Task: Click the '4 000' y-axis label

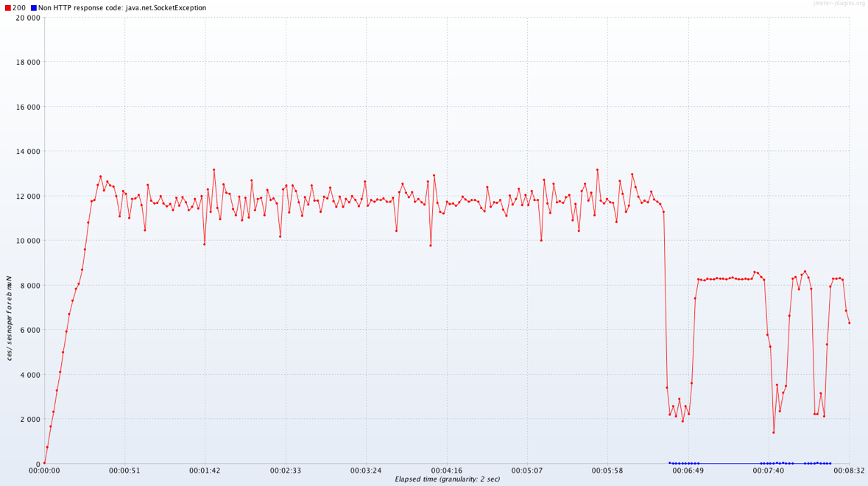Action: 30,375
